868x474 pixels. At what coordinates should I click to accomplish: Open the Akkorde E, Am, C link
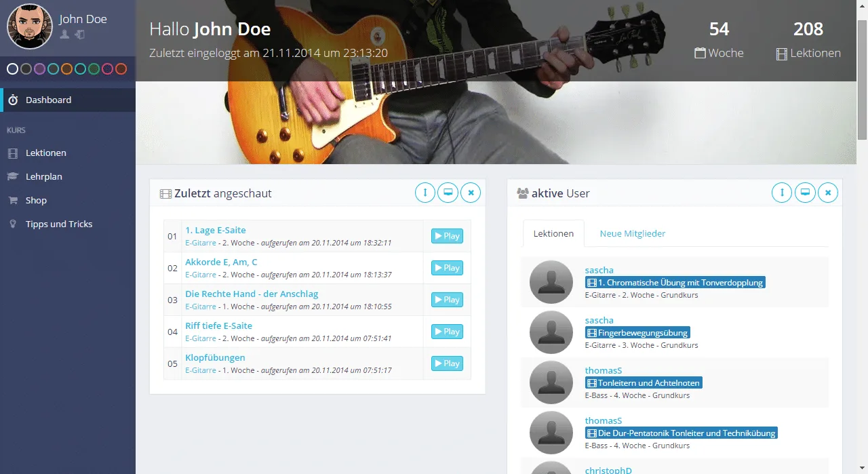tap(221, 262)
